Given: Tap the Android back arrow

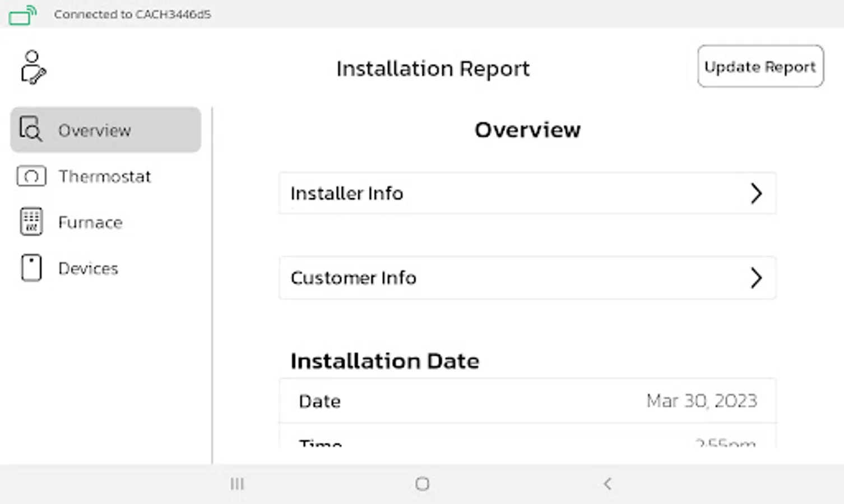Looking at the screenshot, I should point(608,484).
